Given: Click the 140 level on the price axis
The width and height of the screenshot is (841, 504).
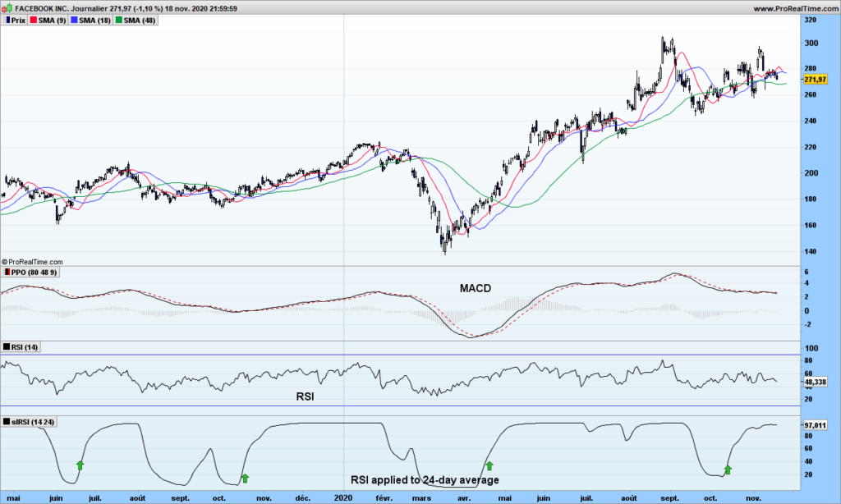Looking at the screenshot, I should 811,251.
